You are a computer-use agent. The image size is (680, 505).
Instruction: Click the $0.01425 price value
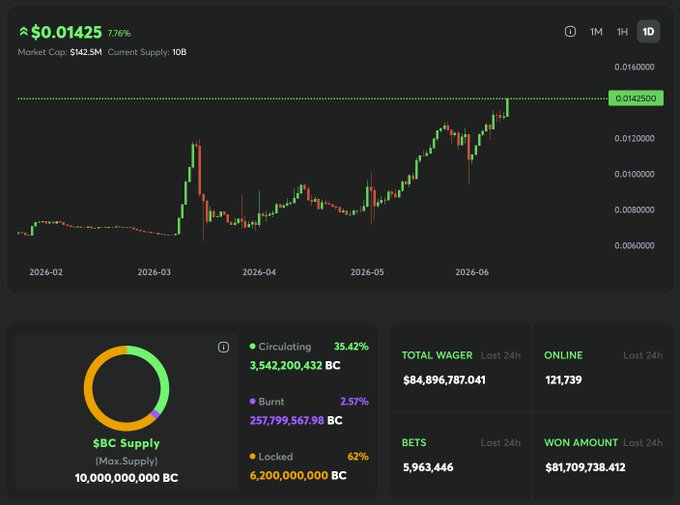[66, 32]
